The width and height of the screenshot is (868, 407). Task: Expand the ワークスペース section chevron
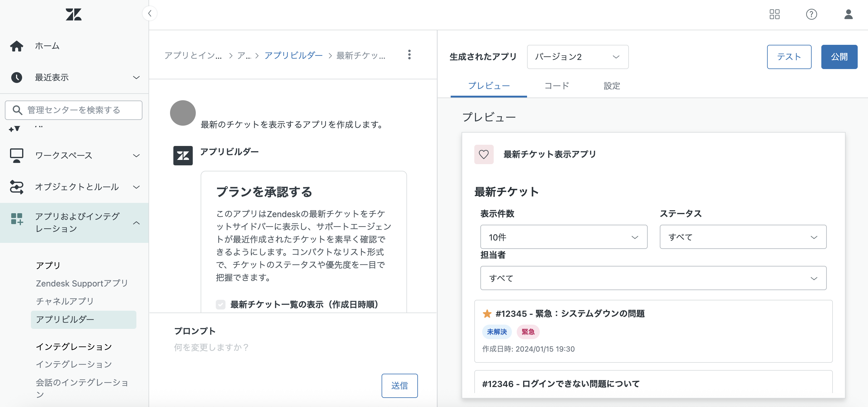(136, 156)
